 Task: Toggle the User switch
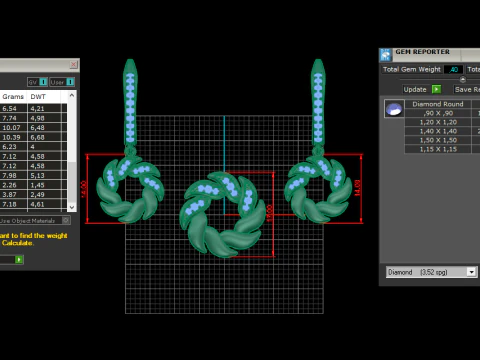[62, 82]
